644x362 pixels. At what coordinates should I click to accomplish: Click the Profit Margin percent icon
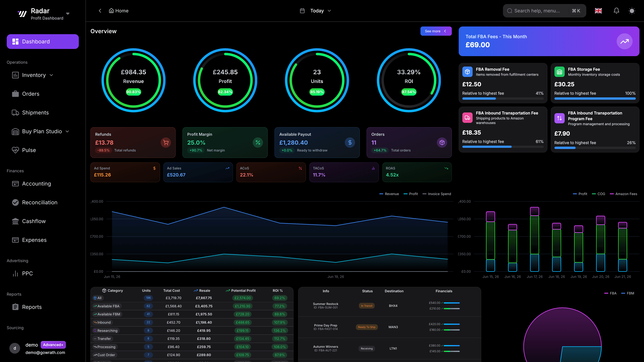(x=258, y=143)
